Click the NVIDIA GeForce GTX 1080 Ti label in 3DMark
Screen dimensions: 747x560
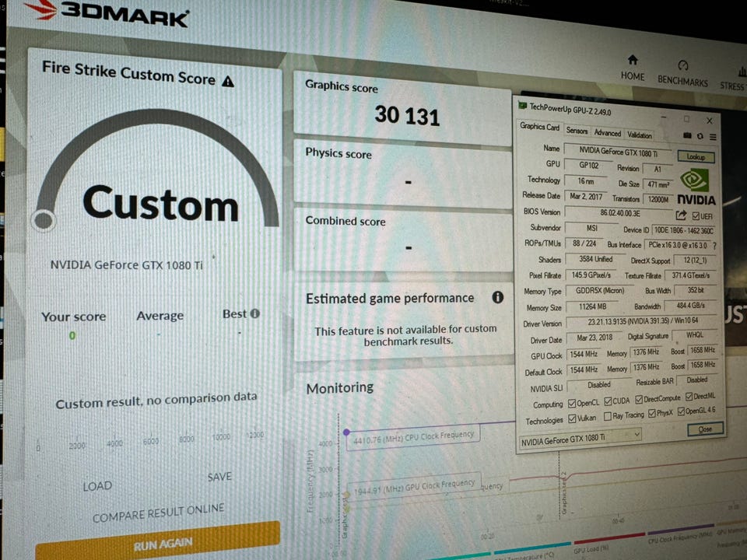[x=127, y=264]
